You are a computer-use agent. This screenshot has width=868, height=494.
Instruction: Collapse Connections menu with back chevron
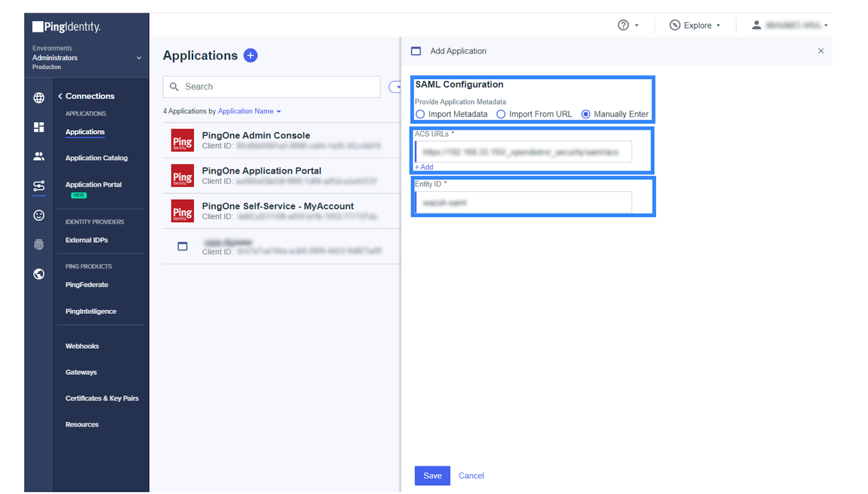coord(60,96)
